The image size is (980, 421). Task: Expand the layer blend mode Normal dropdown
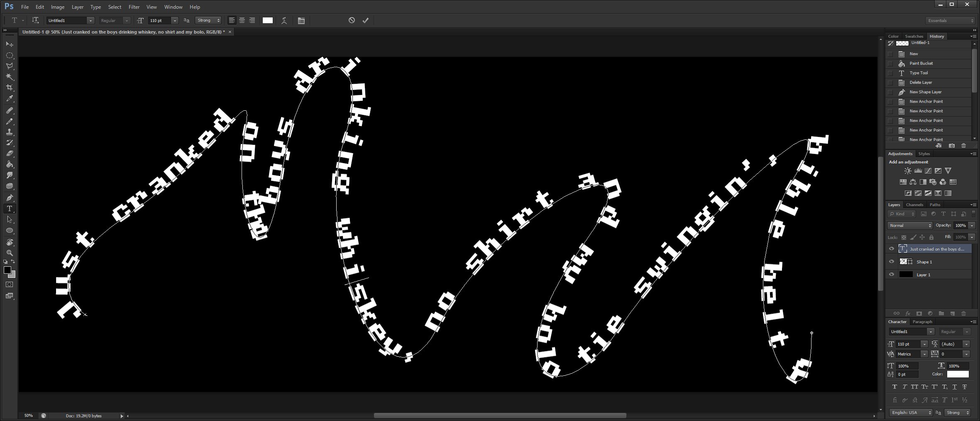pos(910,226)
